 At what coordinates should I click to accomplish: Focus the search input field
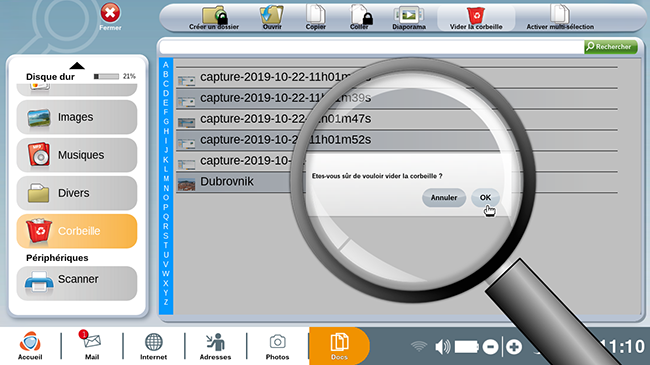tap(371, 47)
